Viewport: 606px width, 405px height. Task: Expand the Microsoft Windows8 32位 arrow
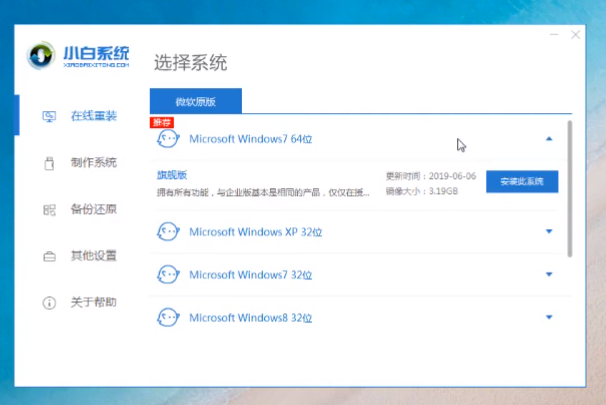click(x=548, y=318)
